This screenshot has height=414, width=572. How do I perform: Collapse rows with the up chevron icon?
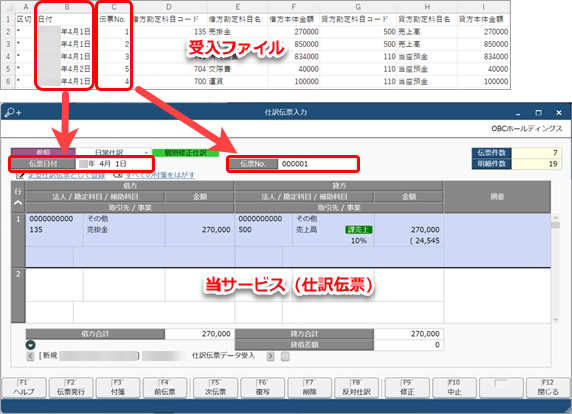coord(18,203)
